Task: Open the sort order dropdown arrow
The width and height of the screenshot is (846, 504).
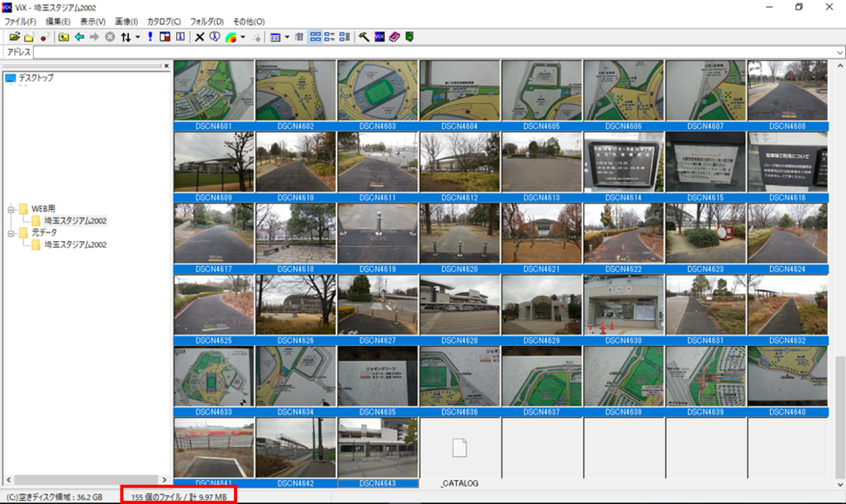Action: (138, 36)
